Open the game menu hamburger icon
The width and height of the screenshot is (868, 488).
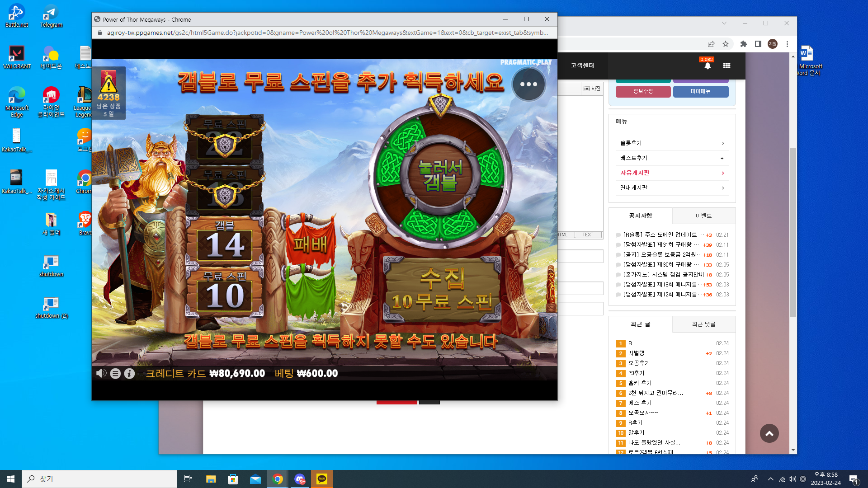click(115, 374)
